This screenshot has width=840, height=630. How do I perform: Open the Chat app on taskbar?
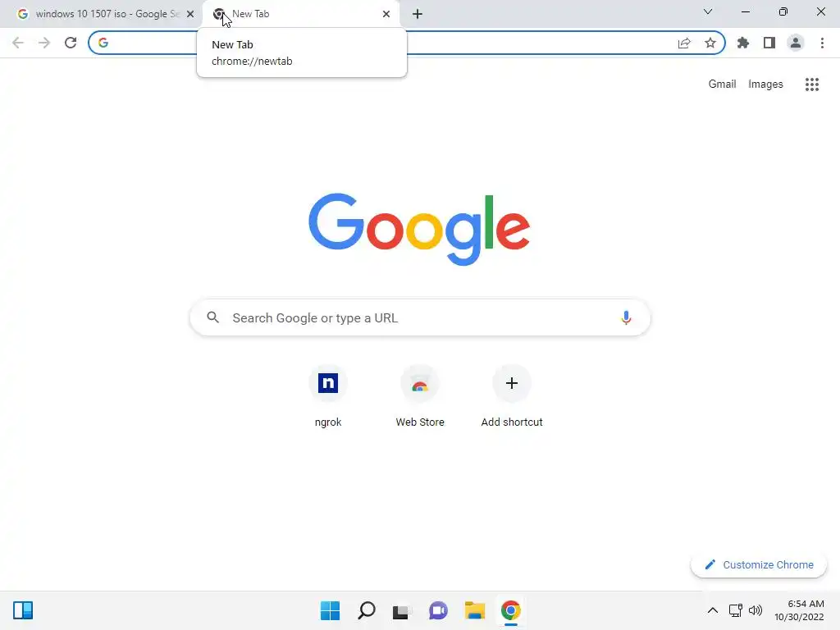coord(438,610)
